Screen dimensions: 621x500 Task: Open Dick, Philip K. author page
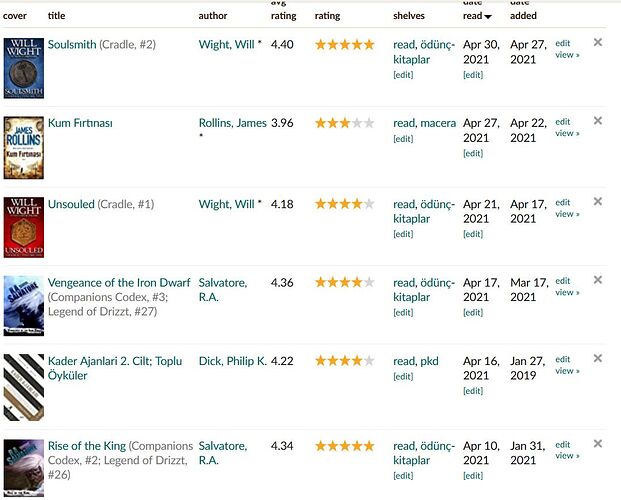(x=232, y=361)
